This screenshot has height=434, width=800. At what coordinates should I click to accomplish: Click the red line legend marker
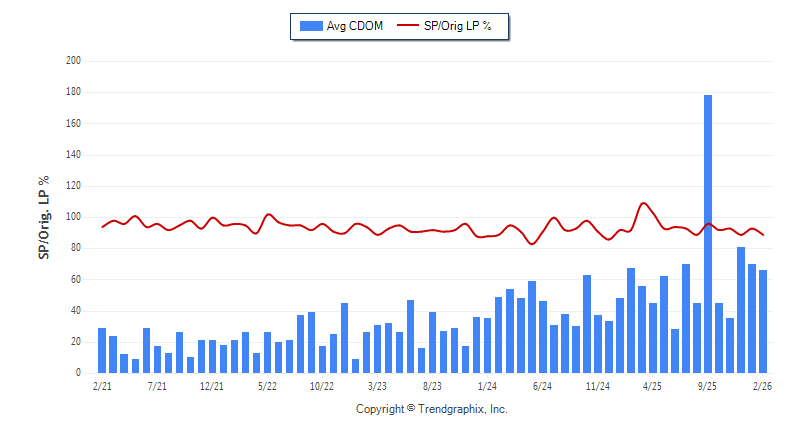pyautogui.click(x=409, y=26)
